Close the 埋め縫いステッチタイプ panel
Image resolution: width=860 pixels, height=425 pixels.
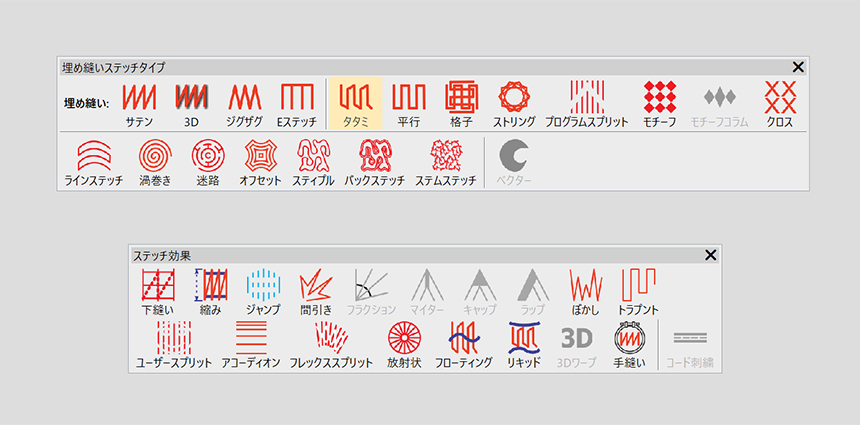(797, 67)
